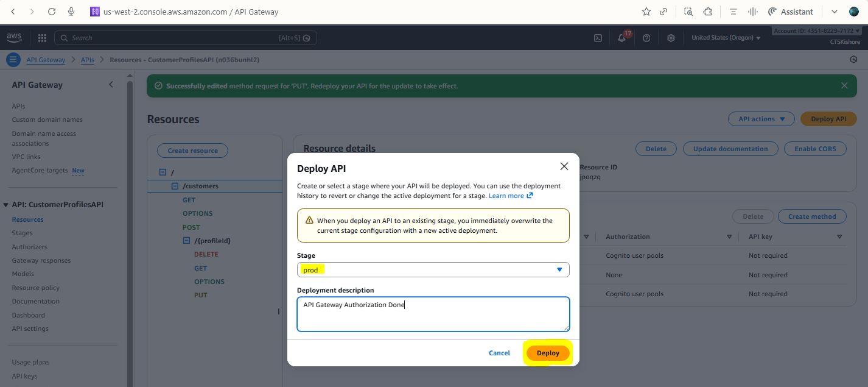The width and height of the screenshot is (868, 387).
Task: Toggle the hamburger navigation menu
Action: coord(13,60)
